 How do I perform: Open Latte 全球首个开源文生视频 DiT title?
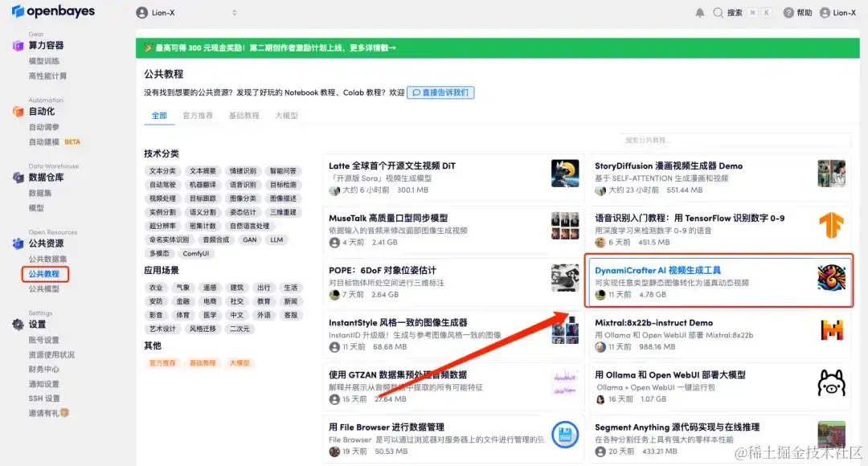(392, 166)
